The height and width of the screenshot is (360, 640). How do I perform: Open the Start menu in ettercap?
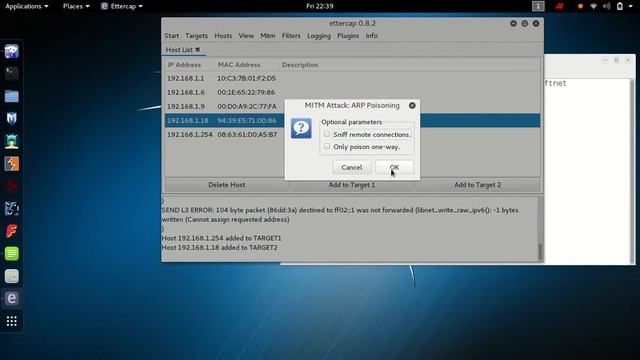171,36
